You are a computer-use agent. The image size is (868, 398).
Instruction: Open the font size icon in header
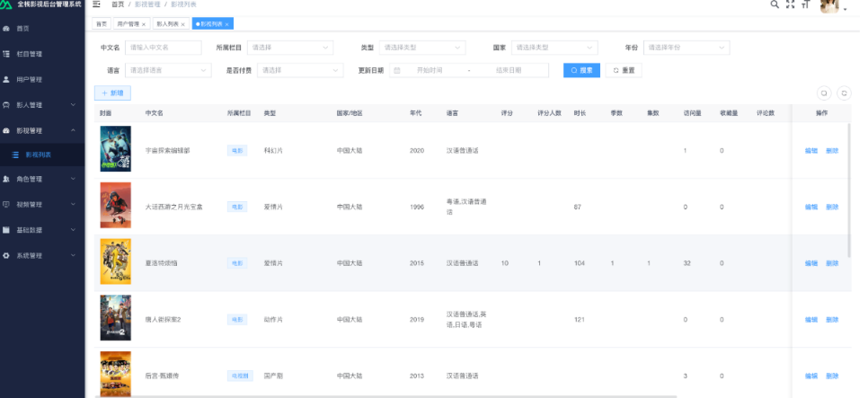[x=806, y=4]
